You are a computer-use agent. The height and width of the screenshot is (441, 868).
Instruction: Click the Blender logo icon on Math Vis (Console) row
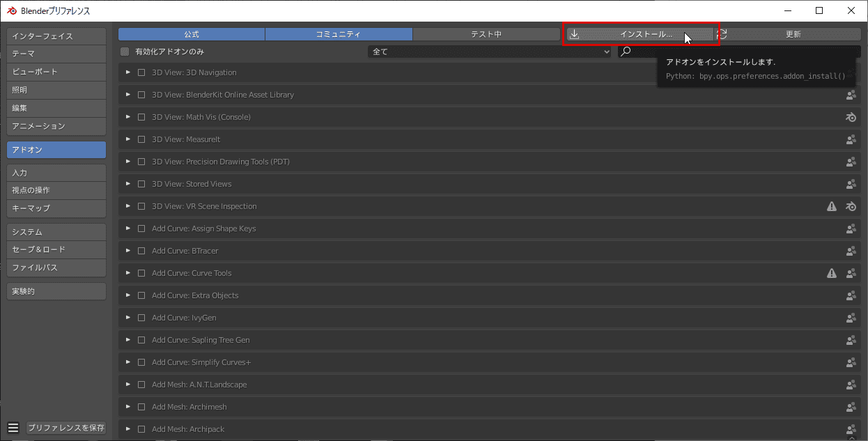(851, 117)
